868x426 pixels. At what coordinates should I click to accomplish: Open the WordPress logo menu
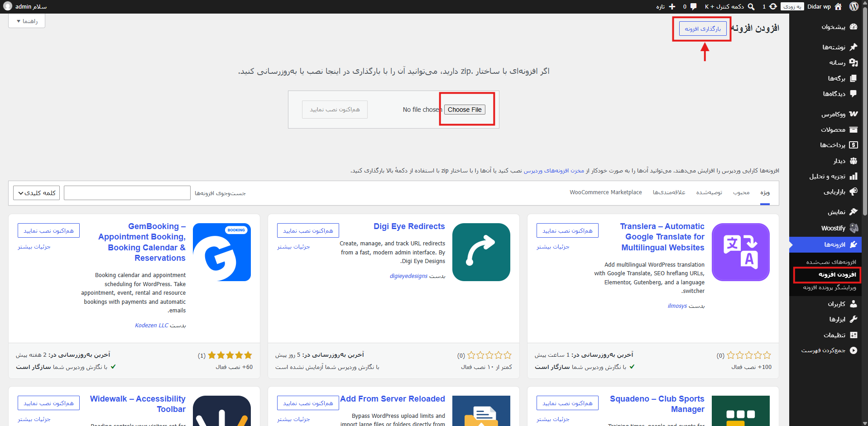point(854,6)
